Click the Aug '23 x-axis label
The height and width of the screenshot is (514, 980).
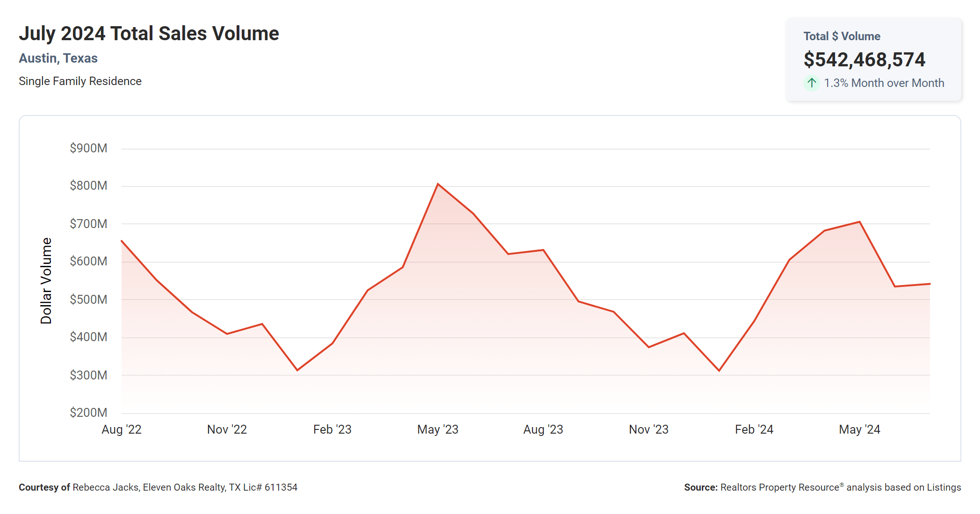tap(543, 429)
